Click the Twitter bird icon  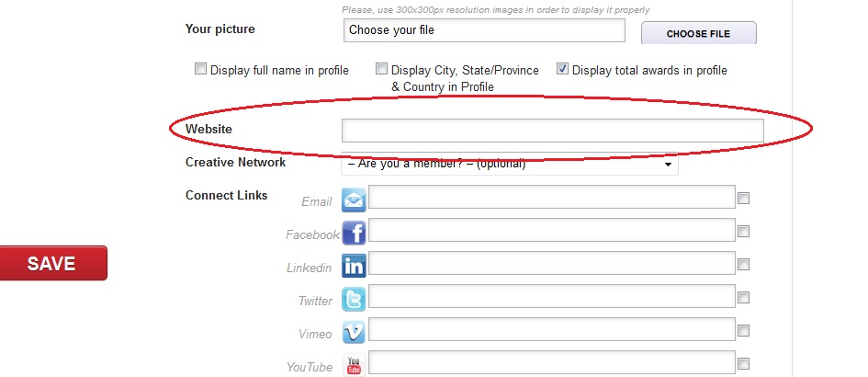tap(354, 300)
